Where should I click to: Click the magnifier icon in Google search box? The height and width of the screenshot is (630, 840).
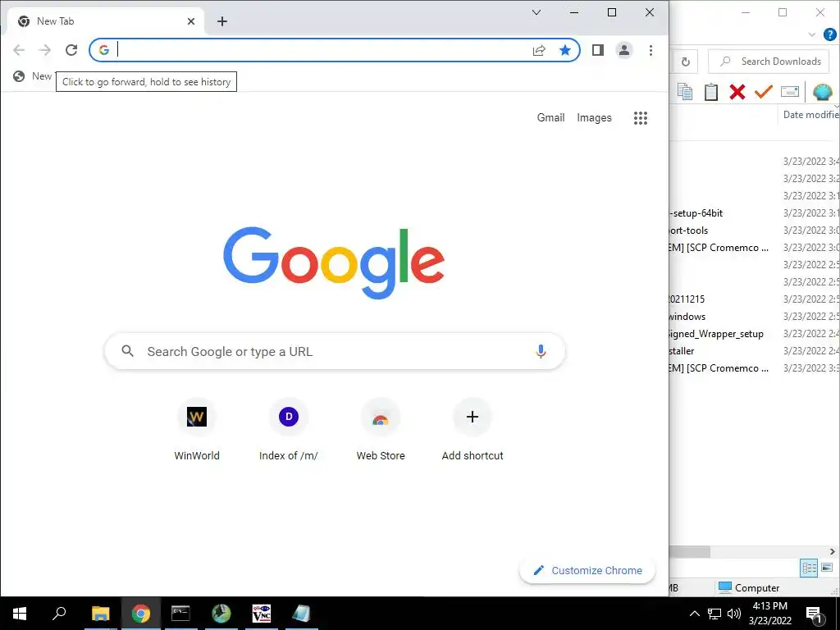click(127, 351)
